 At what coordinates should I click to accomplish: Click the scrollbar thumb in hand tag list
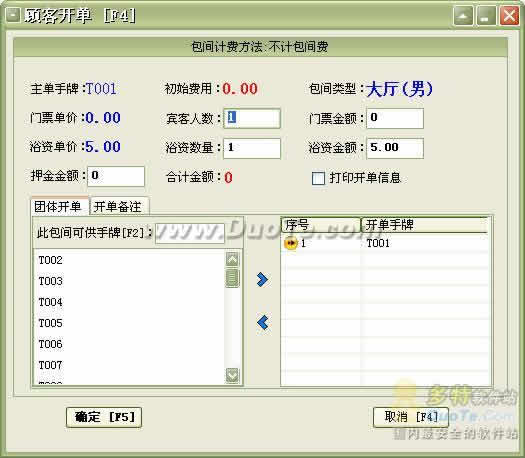point(232,278)
